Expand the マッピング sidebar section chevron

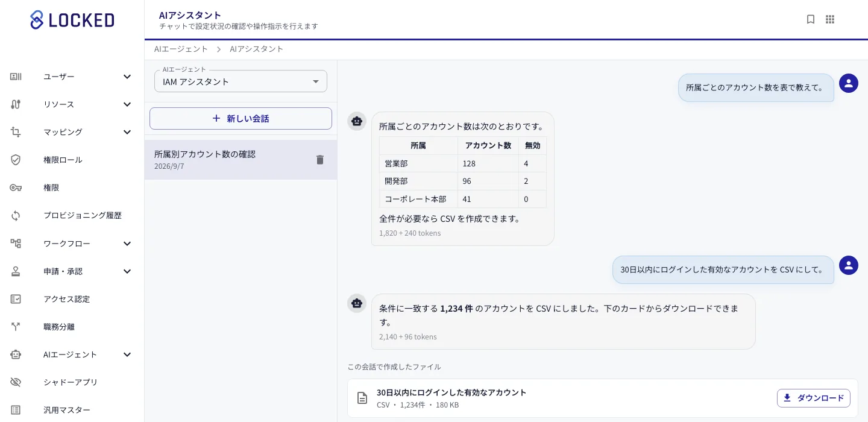(127, 132)
